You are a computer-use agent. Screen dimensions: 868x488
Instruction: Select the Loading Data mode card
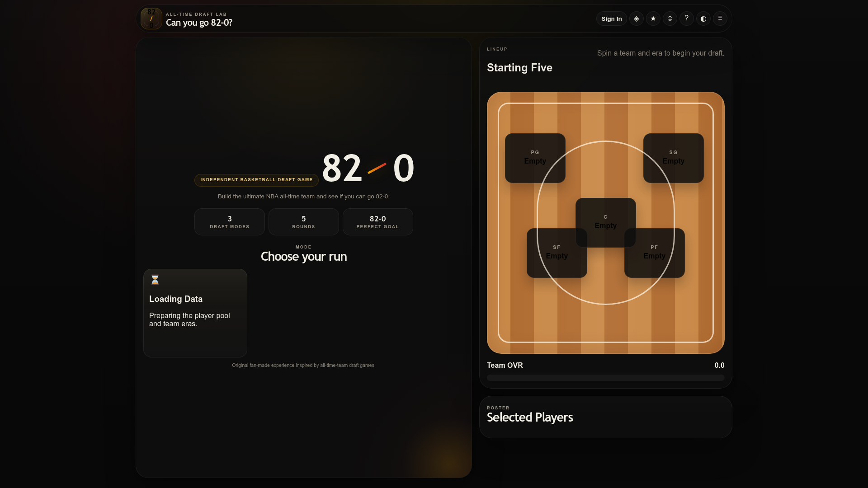(x=195, y=313)
